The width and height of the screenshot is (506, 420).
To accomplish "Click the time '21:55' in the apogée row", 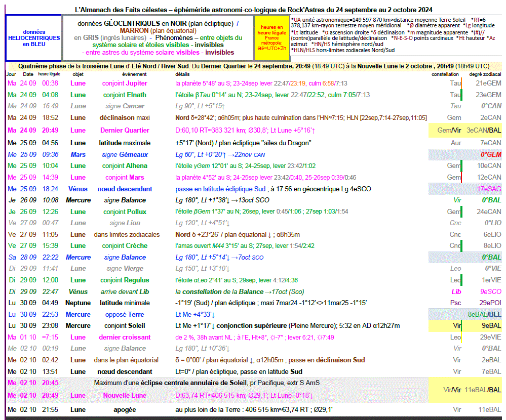I will (50, 410).
